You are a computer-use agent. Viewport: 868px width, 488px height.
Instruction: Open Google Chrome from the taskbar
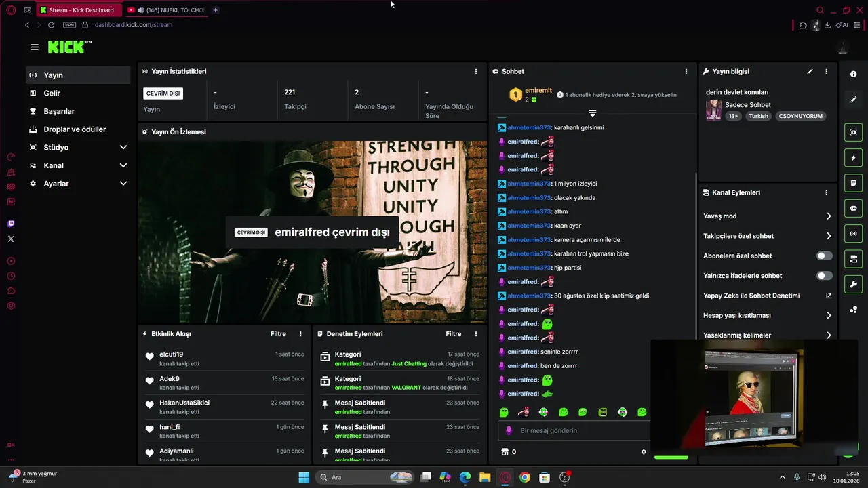pyautogui.click(x=524, y=477)
